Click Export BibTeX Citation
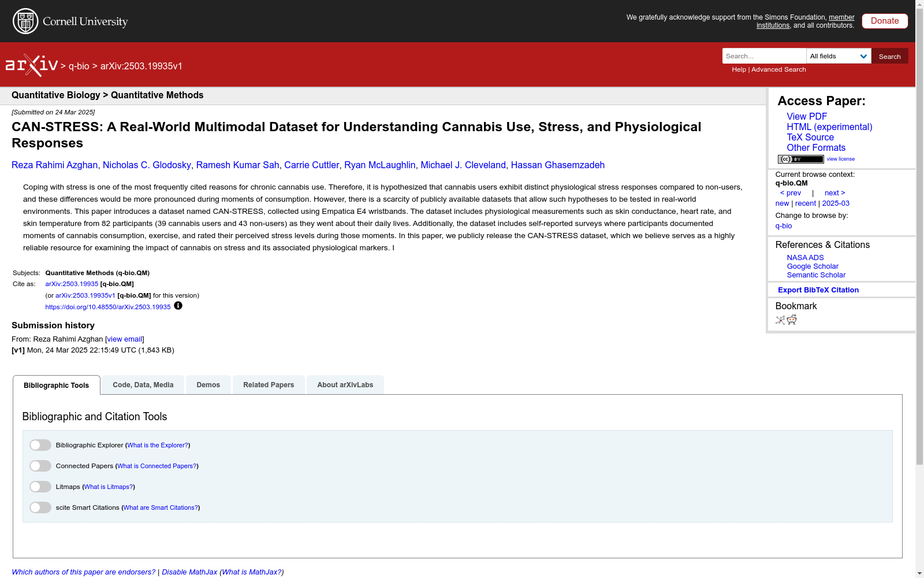Viewport: 924px width, 578px height. click(818, 290)
